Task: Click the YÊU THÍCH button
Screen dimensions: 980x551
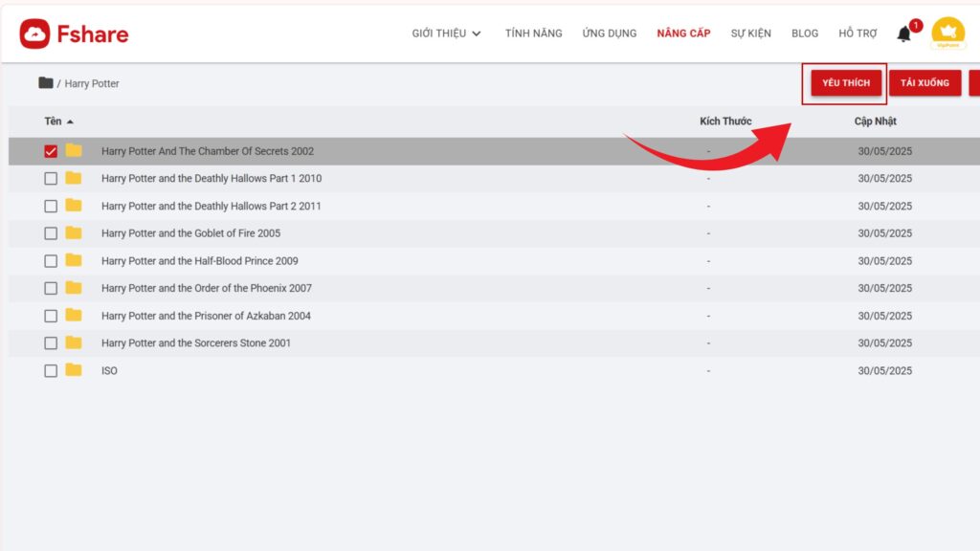Action: (x=846, y=83)
